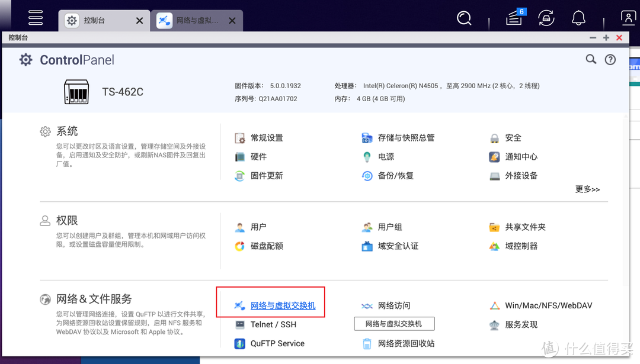
Task: Open 存储与快照总管 settings
Action: pos(406,138)
